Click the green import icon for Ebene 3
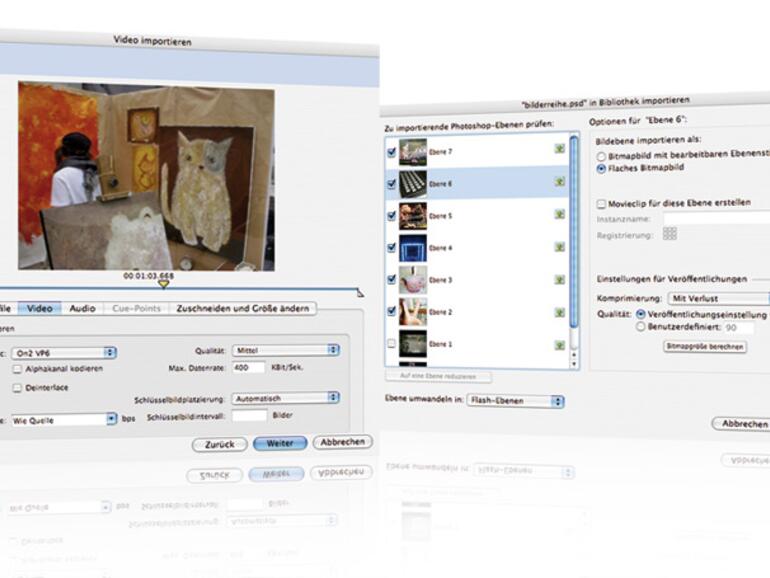 559,279
